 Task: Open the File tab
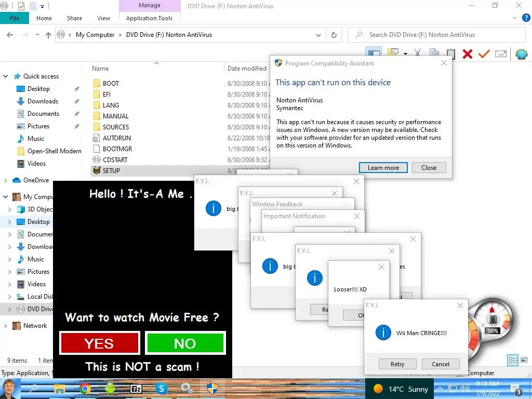14,18
